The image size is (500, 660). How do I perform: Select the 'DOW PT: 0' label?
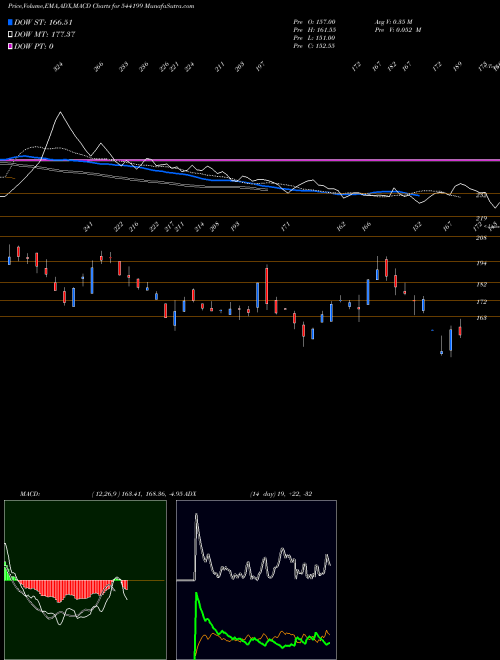click(34, 46)
